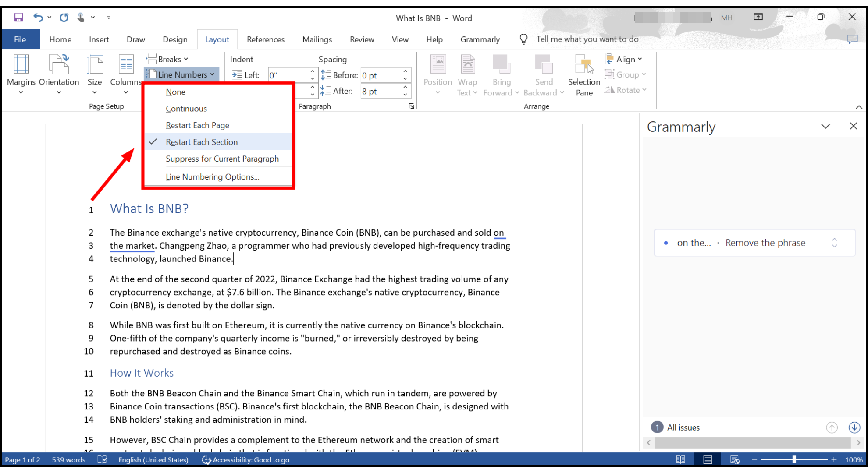Open Web Layout view from status bar
This screenshot has width=868, height=473.
click(x=734, y=459)
